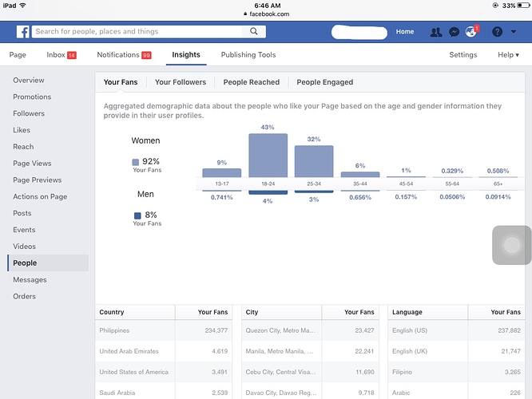Screen dimensions: 532x399
Task: Click the English (UK) language row
Action: pos(456,351)
